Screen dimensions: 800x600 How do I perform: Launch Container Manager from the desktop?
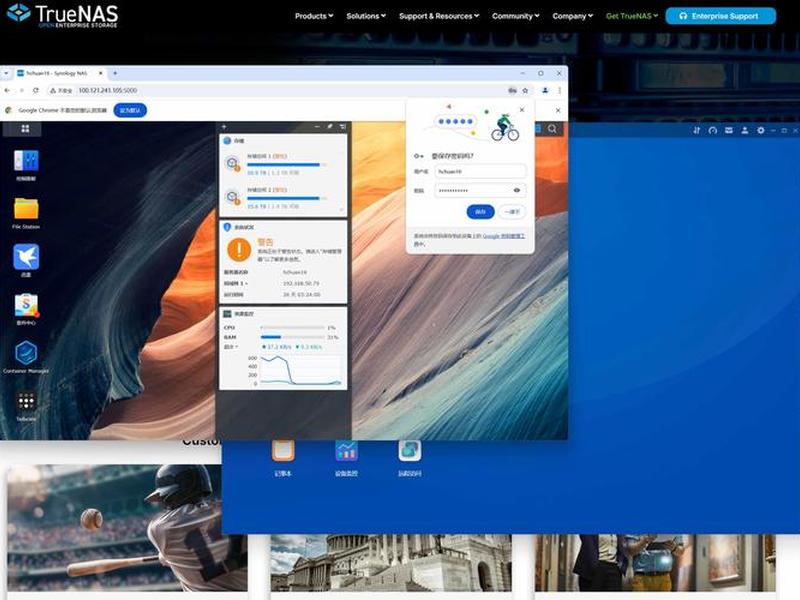pyautogui.click(x=26, y=353)
